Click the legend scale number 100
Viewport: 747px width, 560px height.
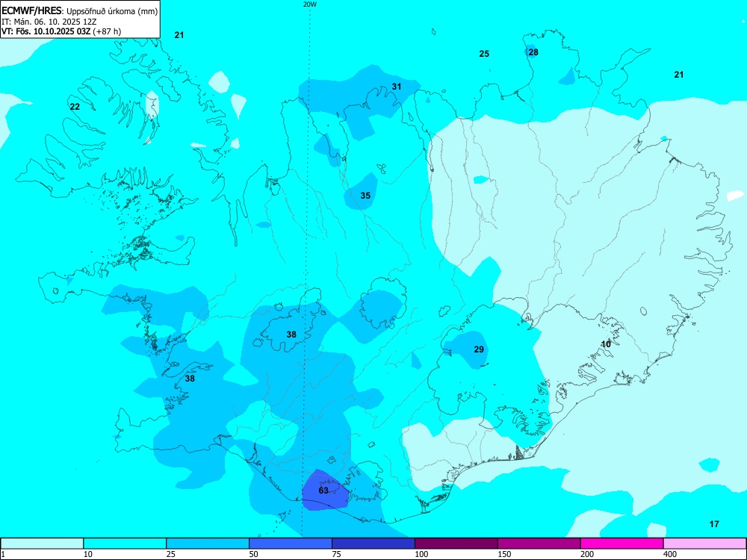(x=421, y=554)
